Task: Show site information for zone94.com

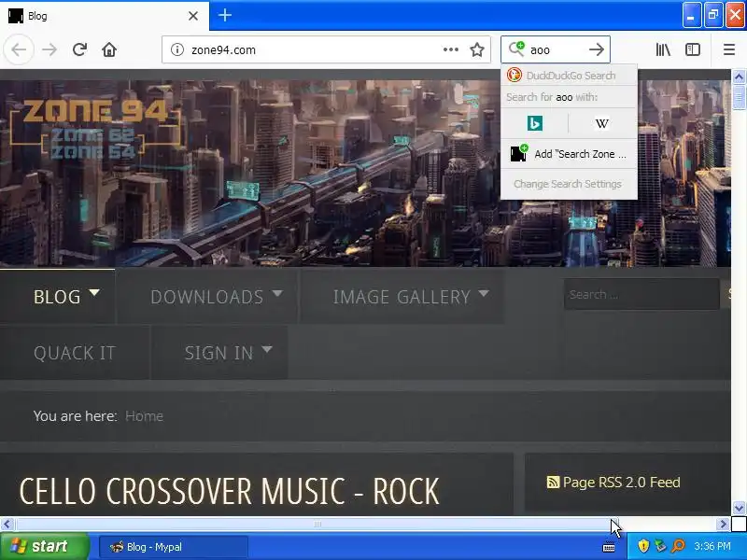Action: (177, 49)
